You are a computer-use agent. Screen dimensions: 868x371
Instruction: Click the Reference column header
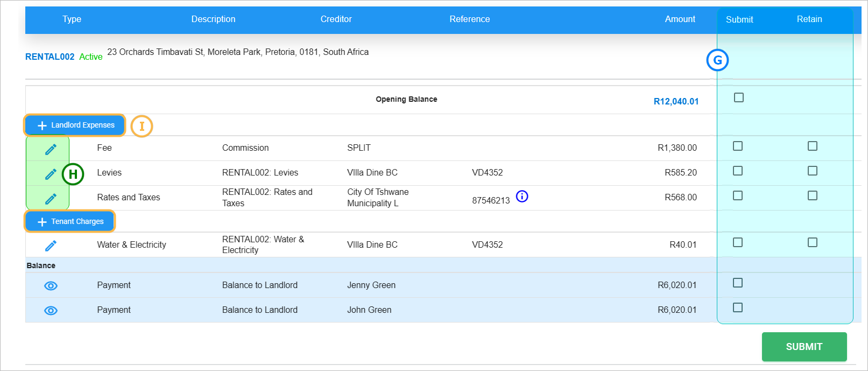tap(470, 19)
